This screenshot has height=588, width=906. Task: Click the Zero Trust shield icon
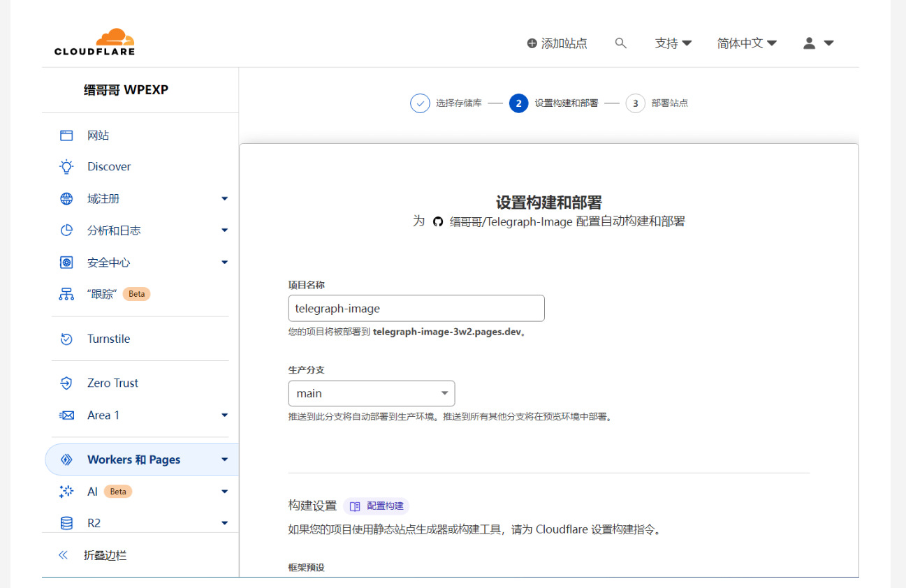tap(66, 383)
